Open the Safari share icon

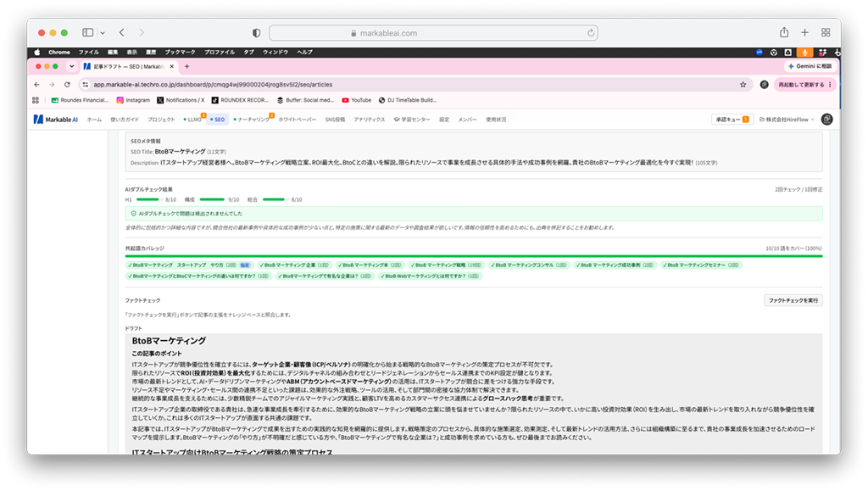click(784, 33)
